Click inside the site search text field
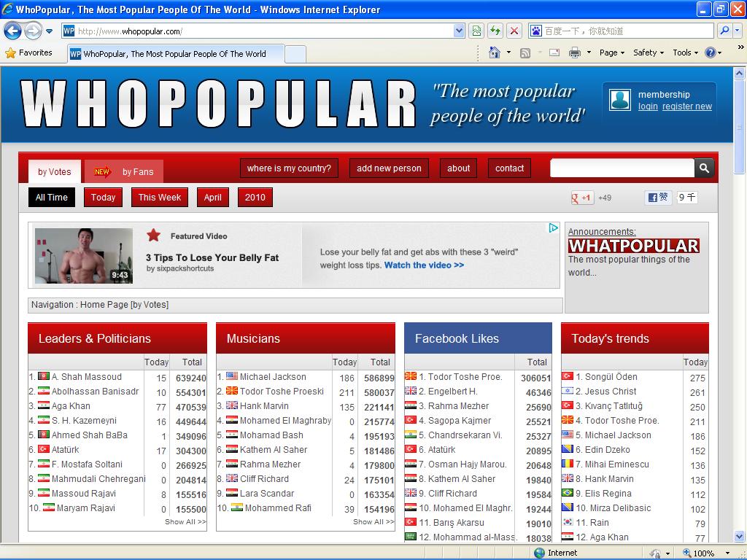 (x=622, y=168)
